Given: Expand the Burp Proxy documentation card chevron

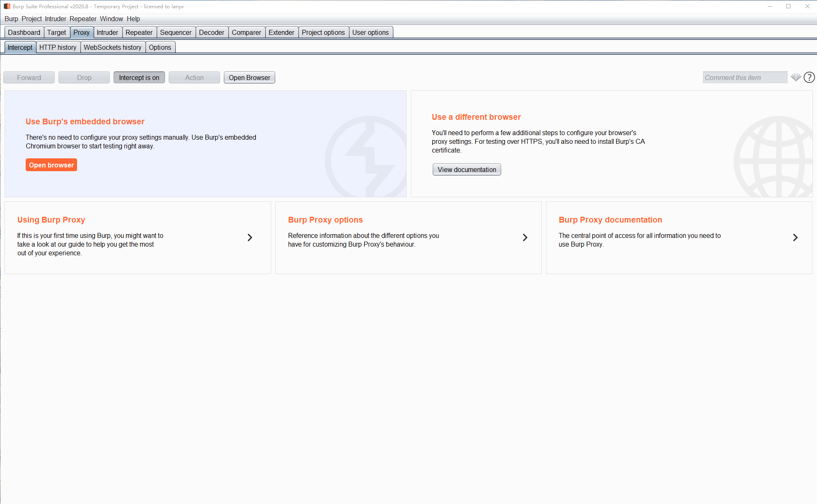Looking at the screenshot, I should [795, 237].
